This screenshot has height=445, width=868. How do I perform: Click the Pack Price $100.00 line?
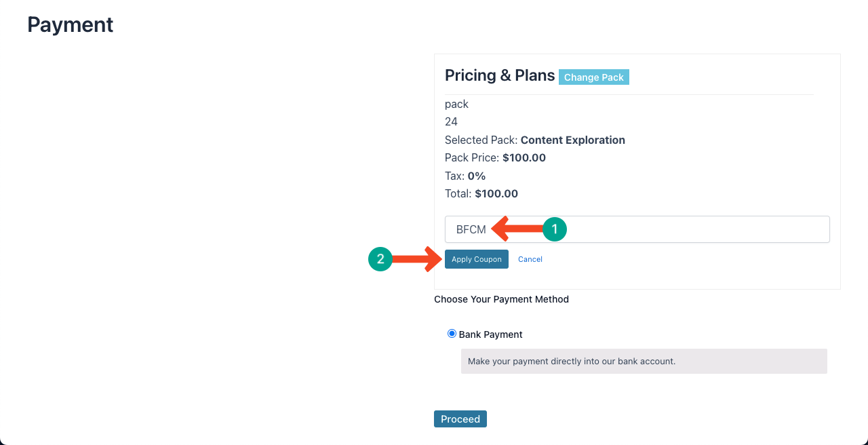click(x=495, y=157)
